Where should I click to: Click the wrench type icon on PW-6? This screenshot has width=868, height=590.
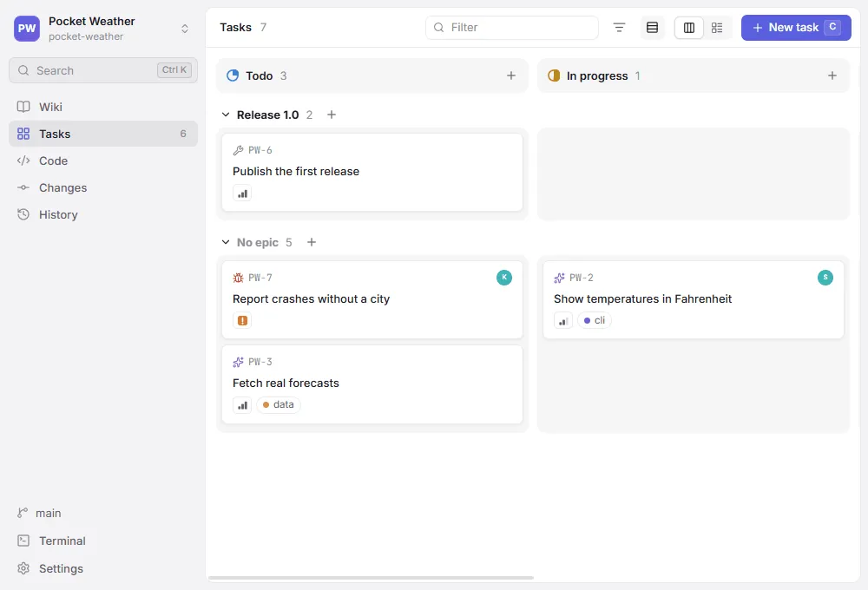[x=238, y=150]
